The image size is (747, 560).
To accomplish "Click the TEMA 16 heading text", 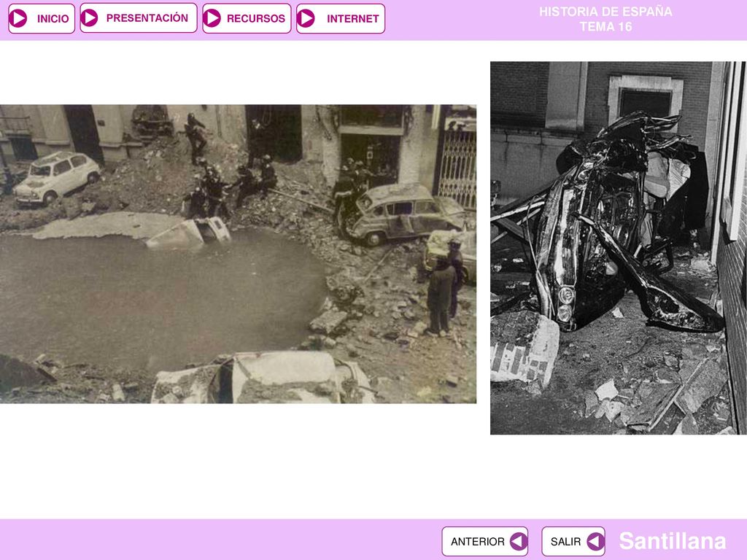I will point(605,27).
